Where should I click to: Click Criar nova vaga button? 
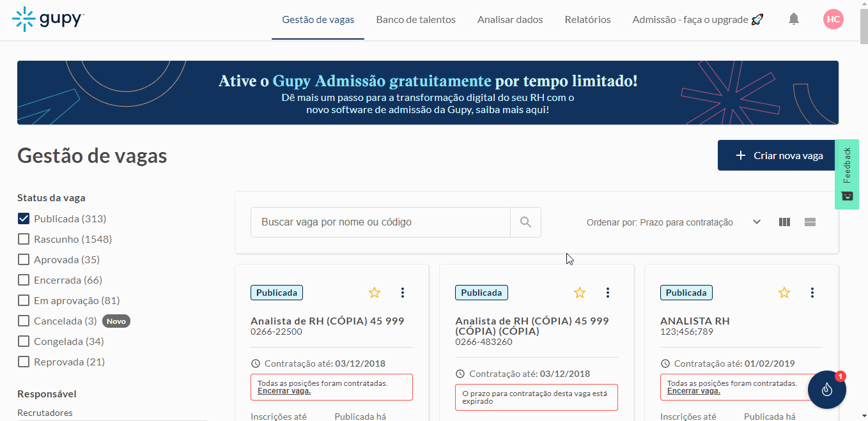click(777, 155)
